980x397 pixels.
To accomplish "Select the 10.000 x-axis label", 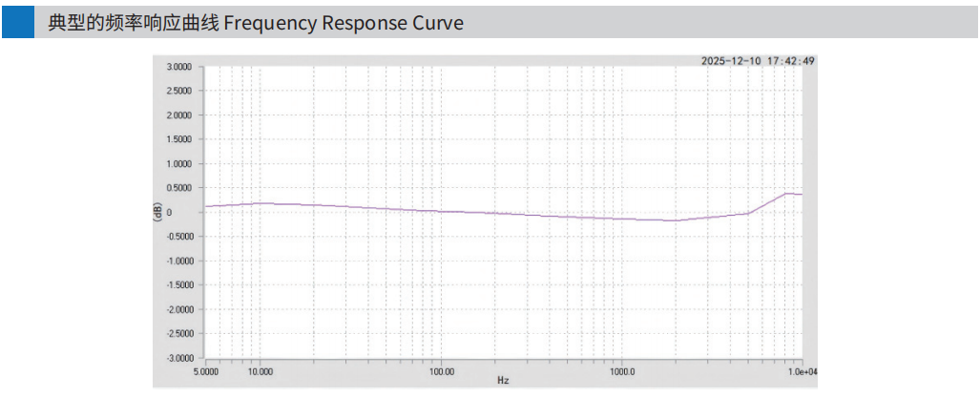I will coord(261,370).
